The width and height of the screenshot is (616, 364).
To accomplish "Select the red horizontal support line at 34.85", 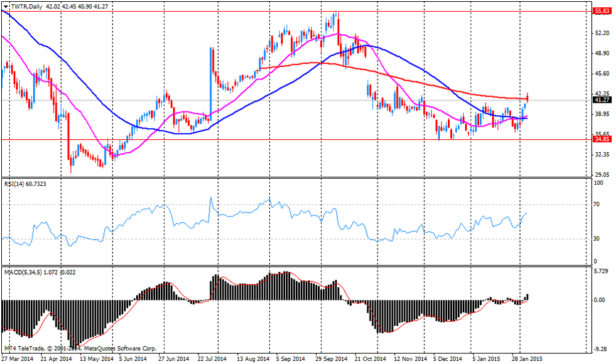I will (x=296, y=139).
